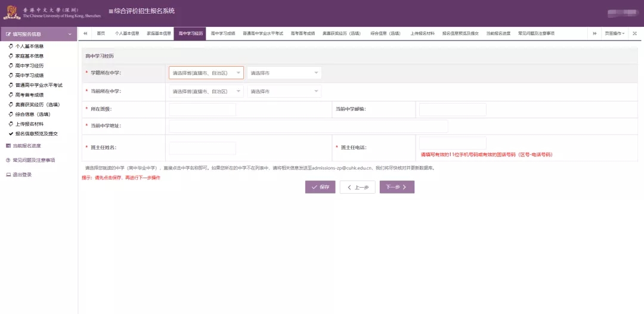Click the hamburger menu icon beside 综合评价招生报名系统
Image resolution: width=644 pixels, height=314 pixels.
coord(111,11)
